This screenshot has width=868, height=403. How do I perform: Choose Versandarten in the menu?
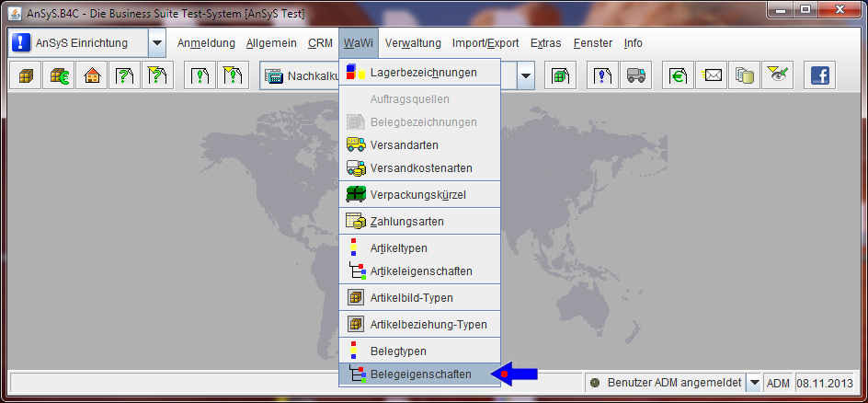click(x=404, y=145)
